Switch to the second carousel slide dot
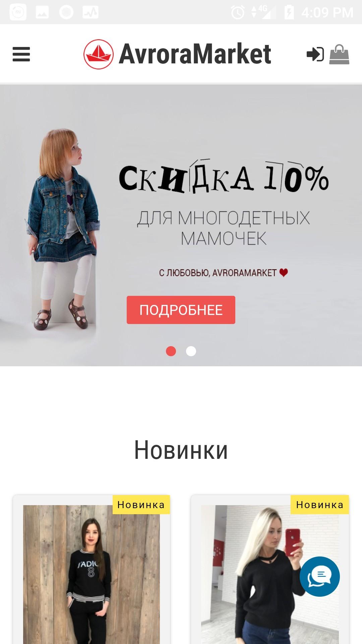The width and height of the screenshot is (362, 644). pyautogui.click(x=191, y=351)
